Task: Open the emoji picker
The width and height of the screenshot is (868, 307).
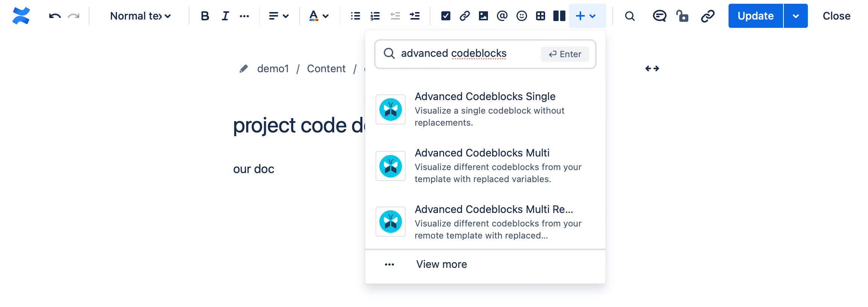Action: (522, 16)
